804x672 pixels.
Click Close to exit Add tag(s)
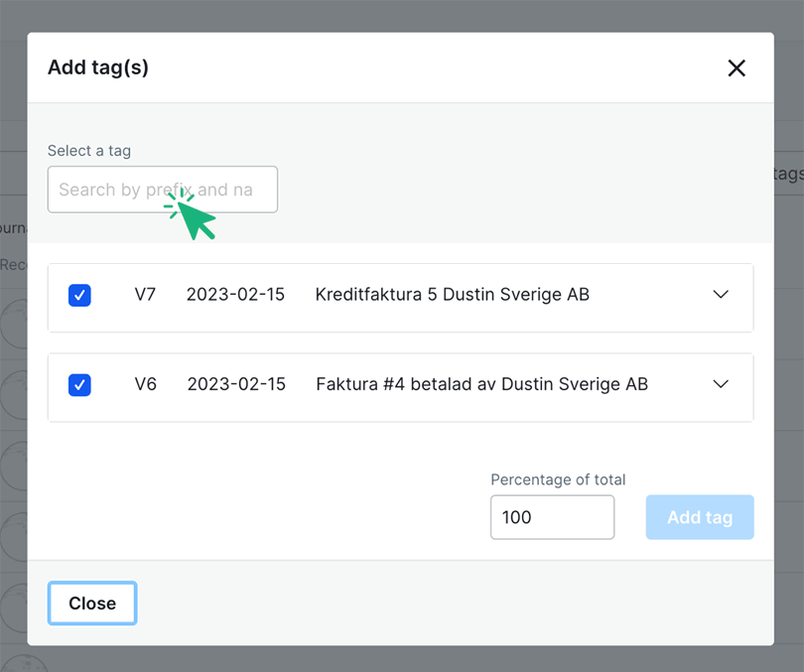[91, 603]
